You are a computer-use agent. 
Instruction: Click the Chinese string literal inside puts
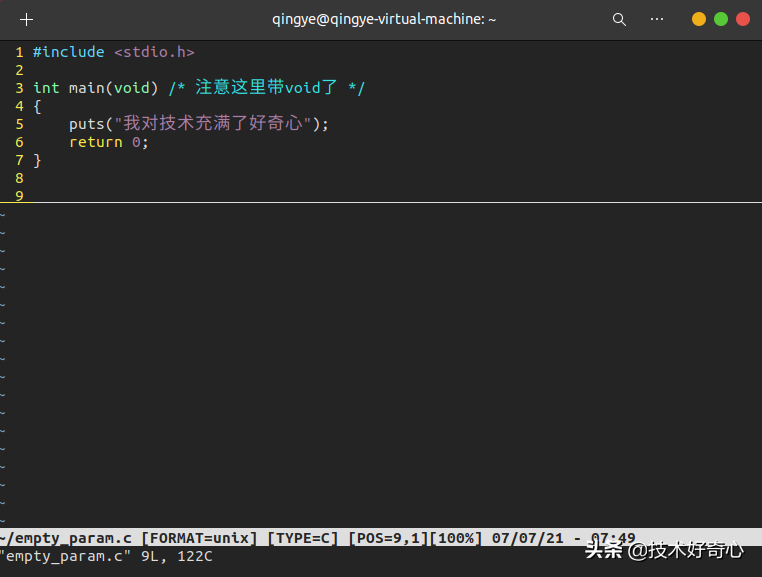coord(212,124)
